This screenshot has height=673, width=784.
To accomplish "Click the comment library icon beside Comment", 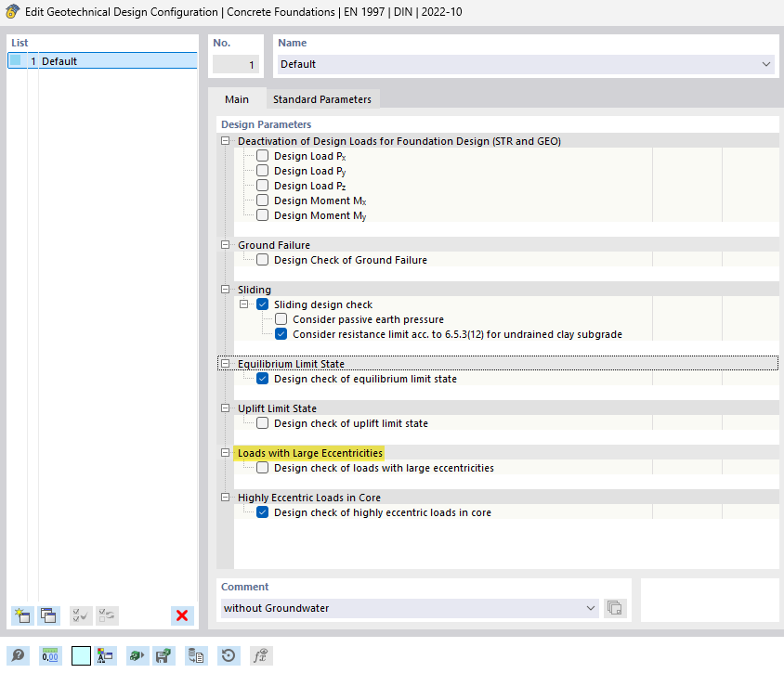I will pyautogui.click(x=615, y=608).
